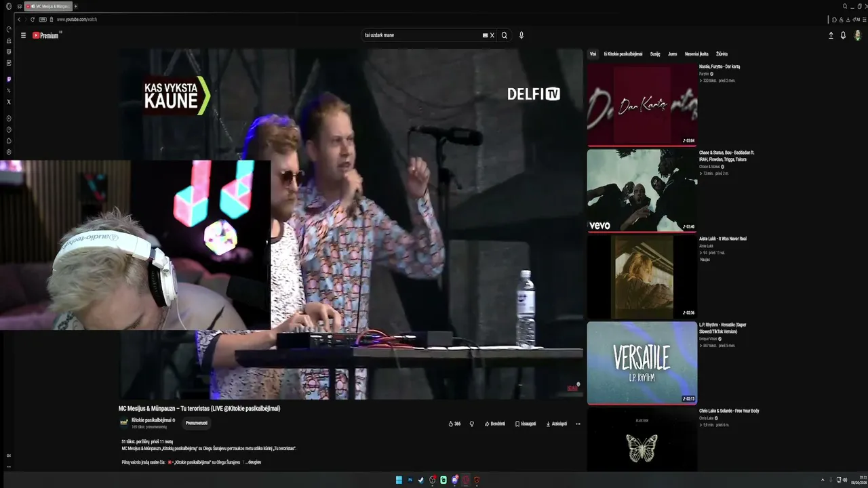Reload the page with the refresh icon

34,20
